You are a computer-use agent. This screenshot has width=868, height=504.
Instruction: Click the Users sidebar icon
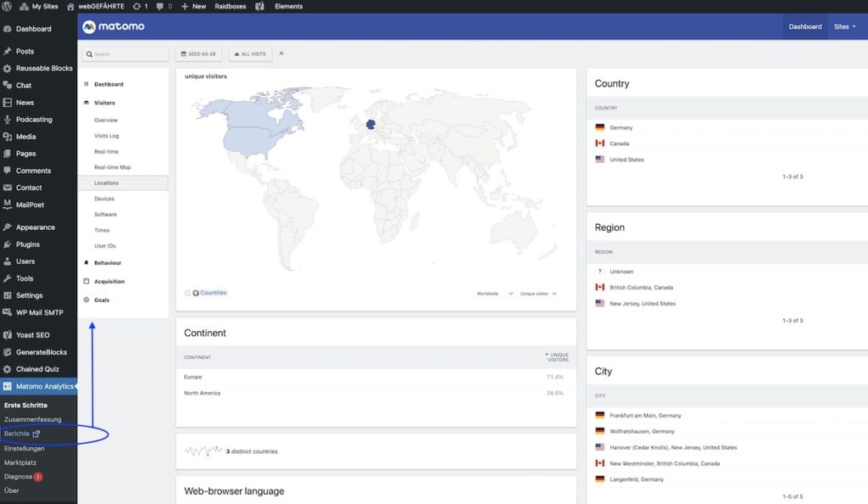(x=7, y=261)
